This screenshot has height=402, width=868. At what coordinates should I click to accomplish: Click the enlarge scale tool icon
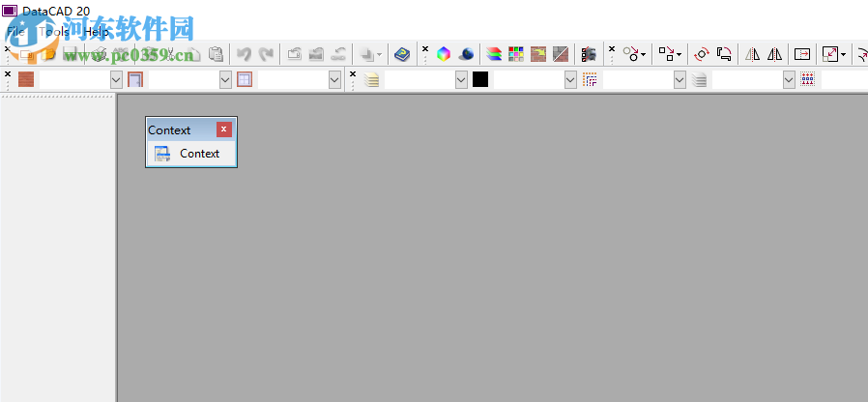pos(830,54)
